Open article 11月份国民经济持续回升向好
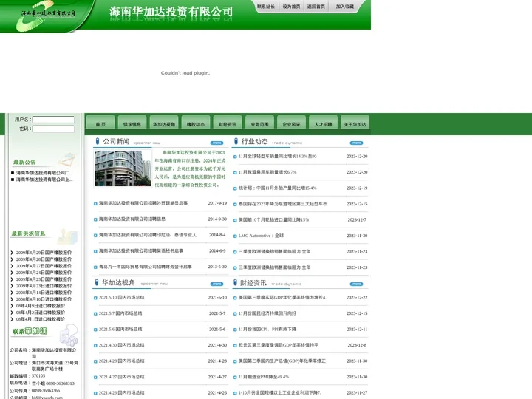Screen dimensions: 532x399 click(x=267, y=313)
